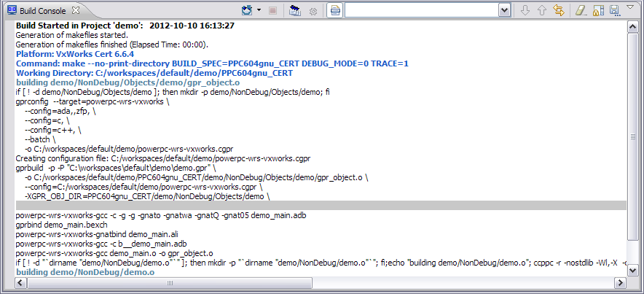Screen dimensions: 644x294
Task: Click '-XGPR_OBJ_DIR=PPC604gnu_CERT' line
Action: (x=147, y=196)
